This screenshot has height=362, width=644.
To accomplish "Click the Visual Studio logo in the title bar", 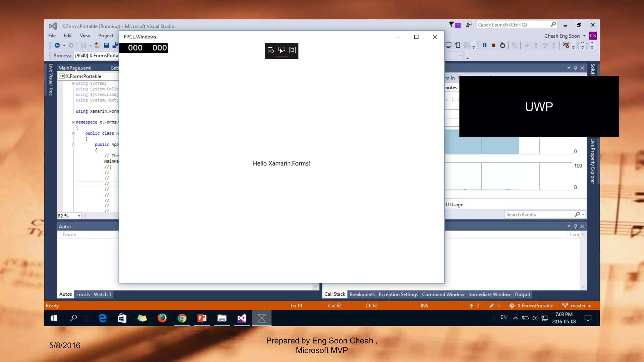I will tap(53, 26).
